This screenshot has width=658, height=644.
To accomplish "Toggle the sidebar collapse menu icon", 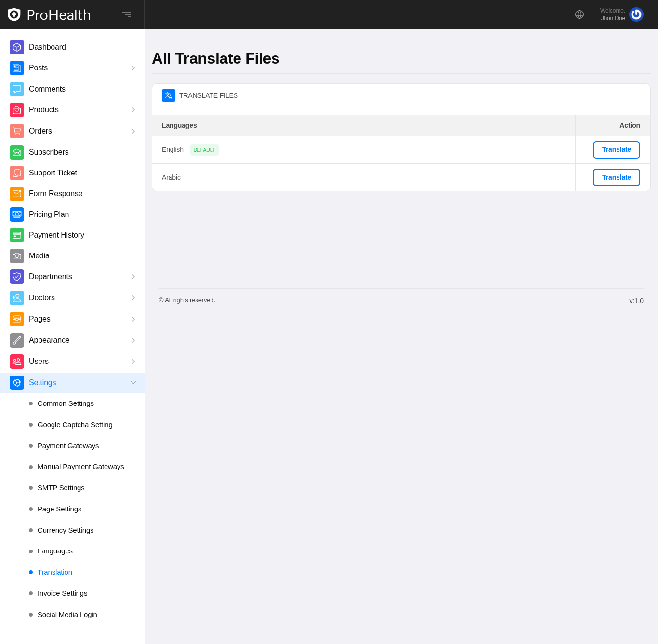I will (x=126, y=14).
